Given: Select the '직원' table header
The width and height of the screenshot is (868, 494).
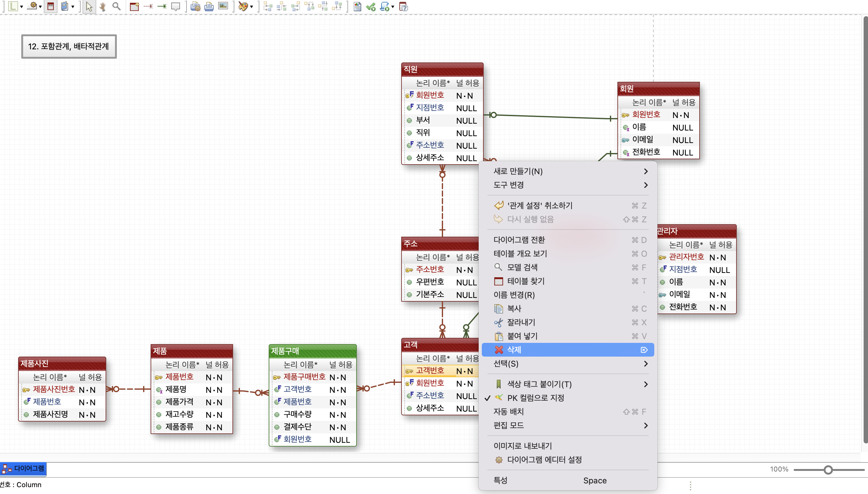Looking at the screenshot, I should point(442,69).
